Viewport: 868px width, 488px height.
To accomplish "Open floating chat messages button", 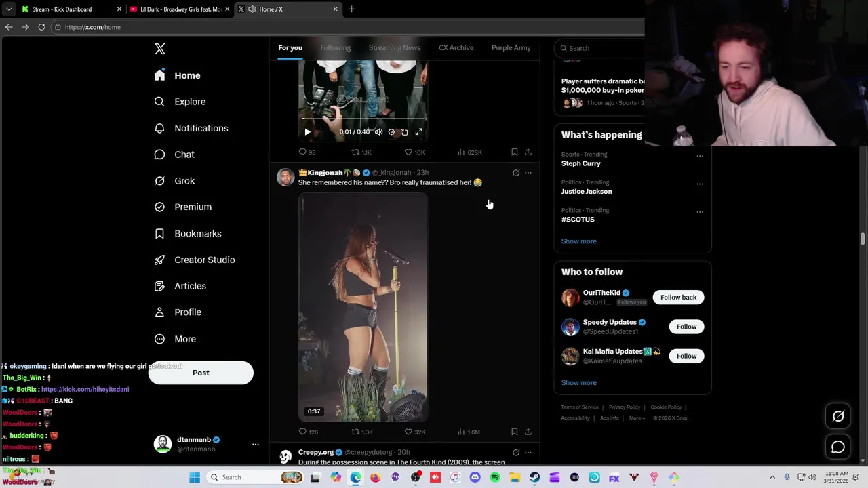I will [838, 447].
